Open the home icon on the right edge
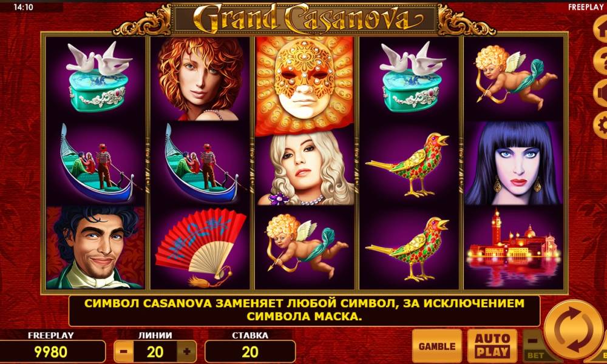 [x=601, y=29]
